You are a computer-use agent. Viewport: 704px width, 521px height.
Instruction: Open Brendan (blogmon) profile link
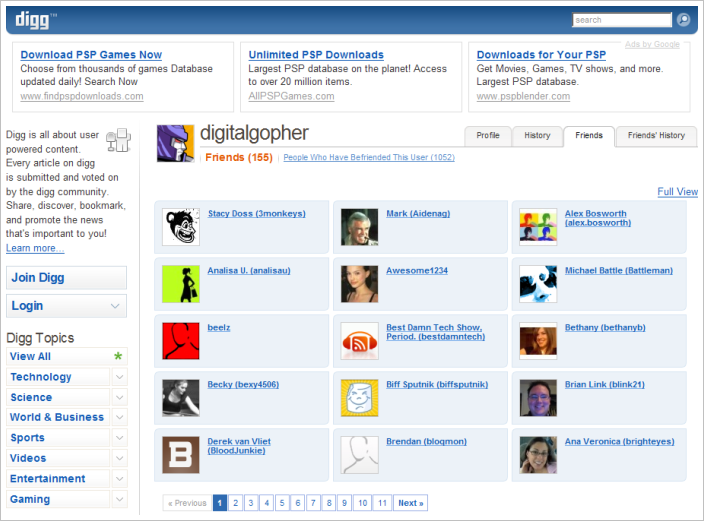click(x=426, y=442)
